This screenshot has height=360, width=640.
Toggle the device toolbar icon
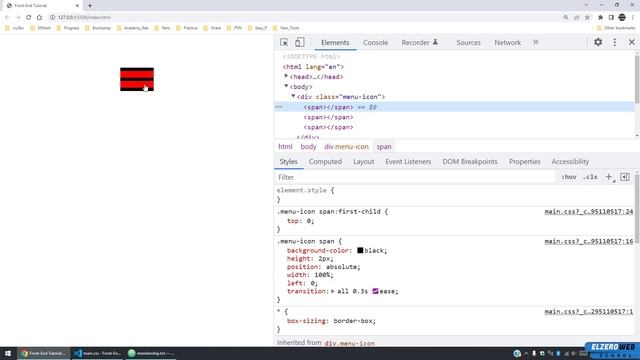point(300,42)
